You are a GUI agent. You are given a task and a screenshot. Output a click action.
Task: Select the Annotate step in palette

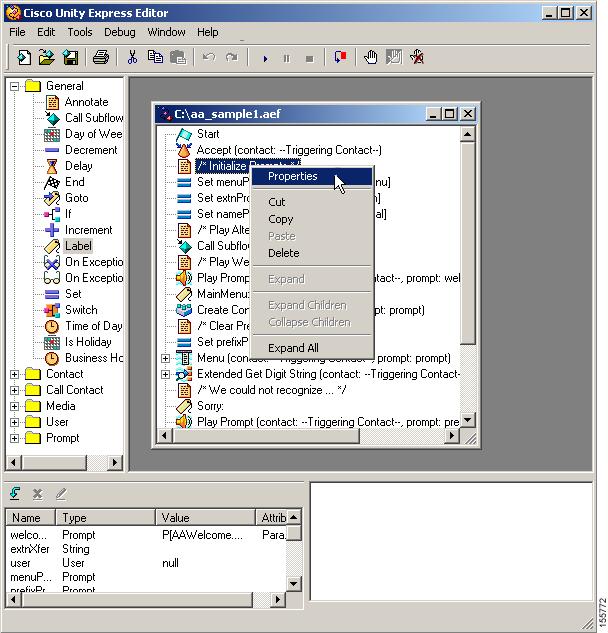(86, 102)
